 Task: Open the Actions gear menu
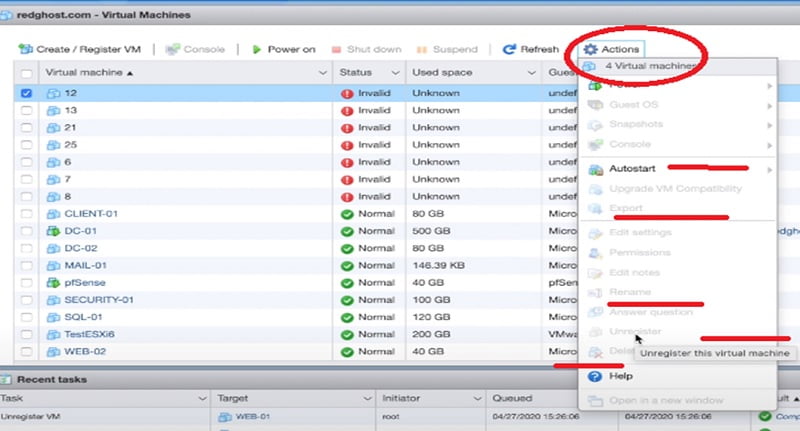tap(612, 49)
